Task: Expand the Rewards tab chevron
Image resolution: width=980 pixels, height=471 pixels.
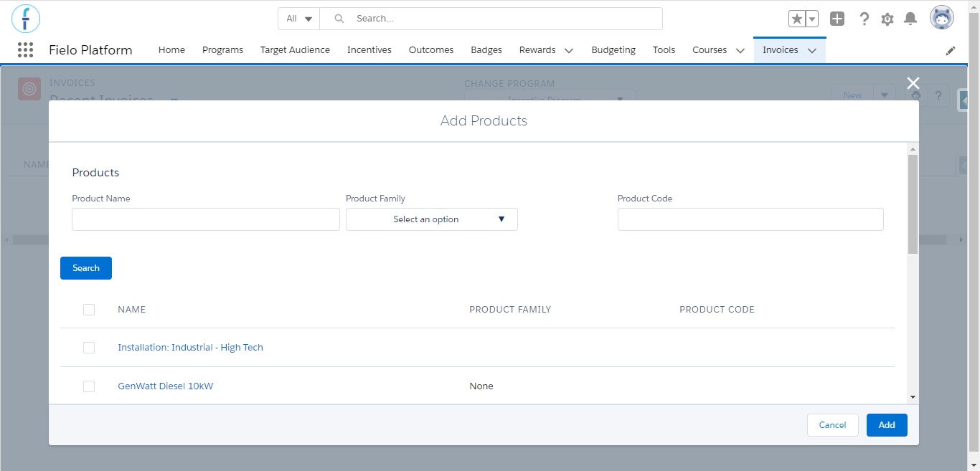Action: click(x=569, y=51)
